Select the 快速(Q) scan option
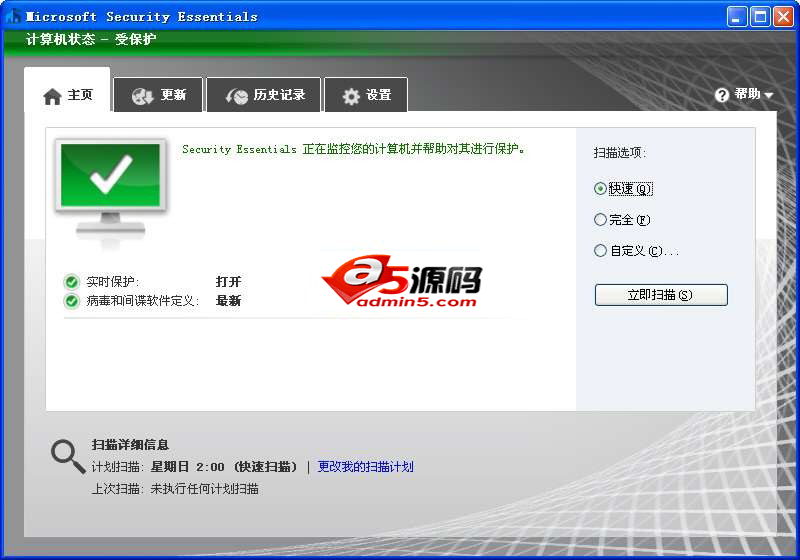The image size is (800, 560). pyautogui.click(x=623, y=189)
